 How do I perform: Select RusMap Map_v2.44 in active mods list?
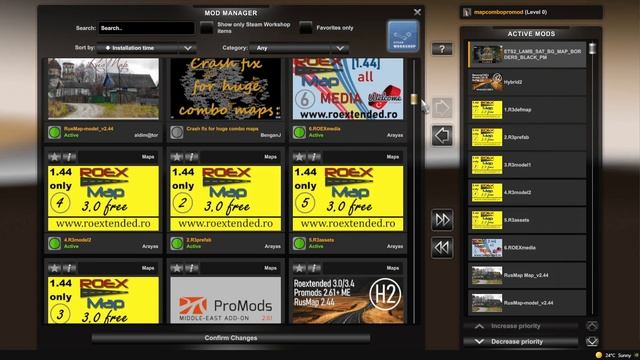pos(527,275)
